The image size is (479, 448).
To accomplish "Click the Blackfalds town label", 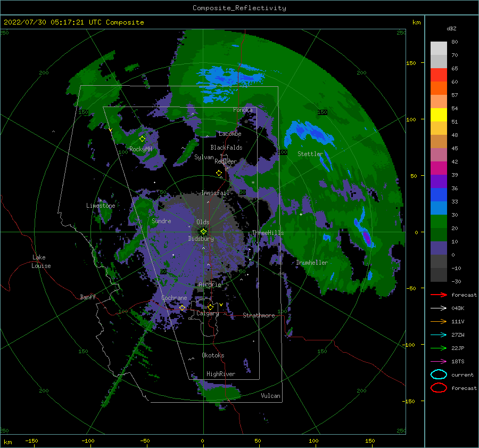I will [x=226, y=148].
